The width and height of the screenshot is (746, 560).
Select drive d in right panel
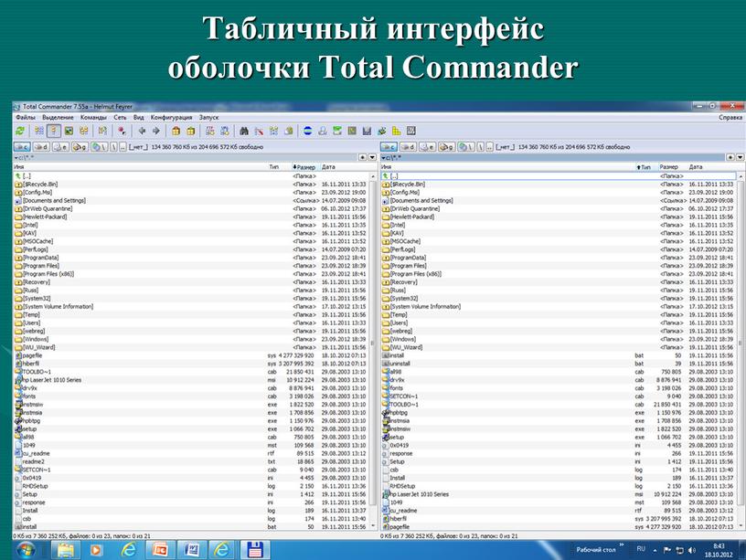[408, 147]
